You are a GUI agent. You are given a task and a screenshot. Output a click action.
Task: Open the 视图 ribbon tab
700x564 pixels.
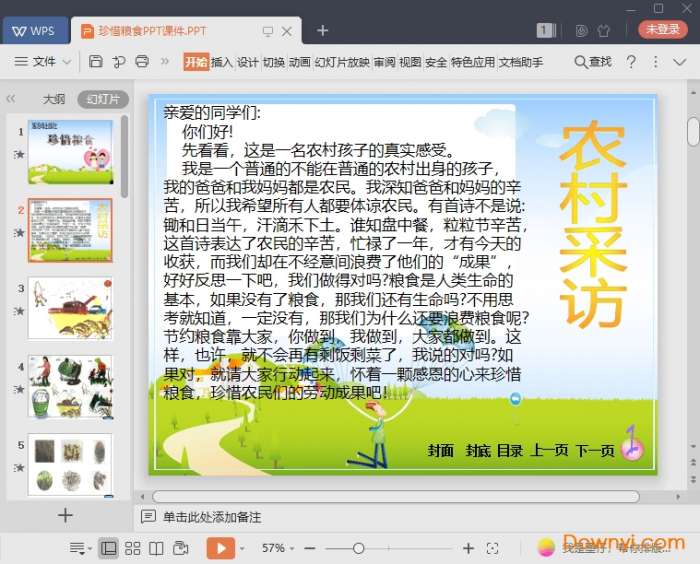click(410, 62)
